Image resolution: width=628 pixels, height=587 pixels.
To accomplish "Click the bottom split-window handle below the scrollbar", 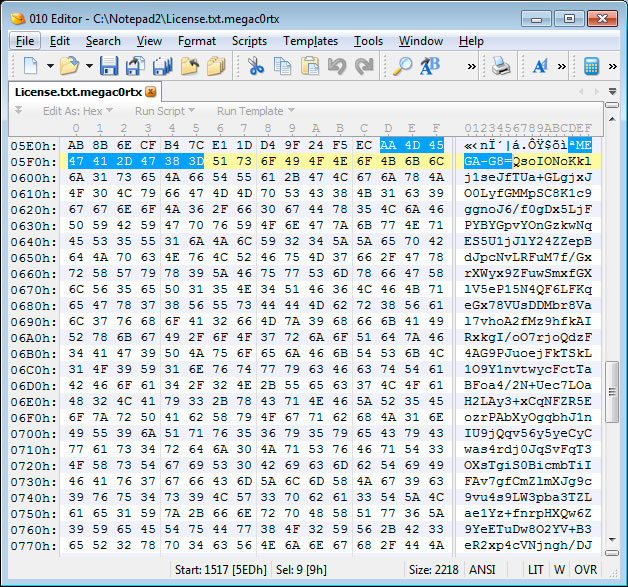I will (x=612, y=553).
